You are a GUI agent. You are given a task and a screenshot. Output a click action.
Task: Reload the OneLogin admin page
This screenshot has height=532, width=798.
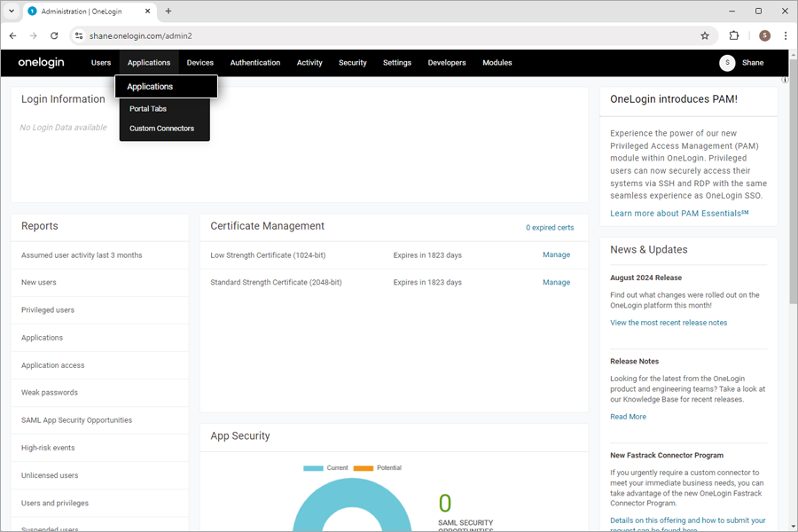coord(54,35)
